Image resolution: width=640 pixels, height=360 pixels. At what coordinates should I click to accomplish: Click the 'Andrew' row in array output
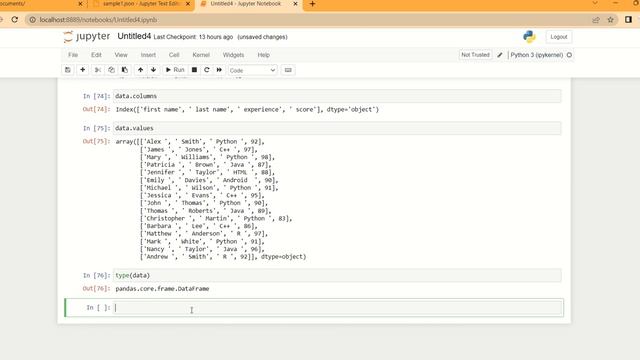(x=222, y=257)
